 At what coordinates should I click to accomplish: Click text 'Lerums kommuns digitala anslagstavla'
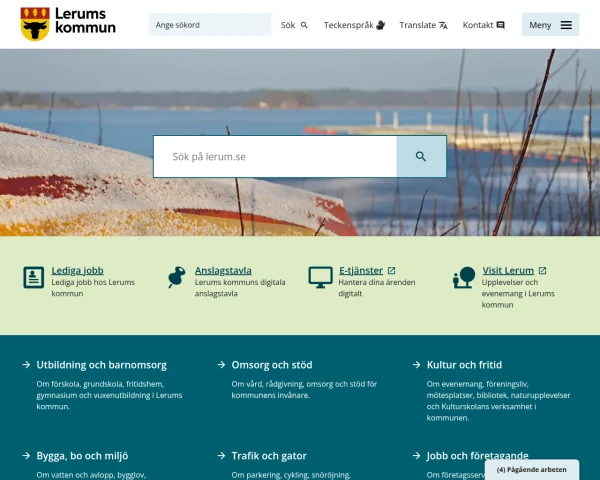[240, 288]
